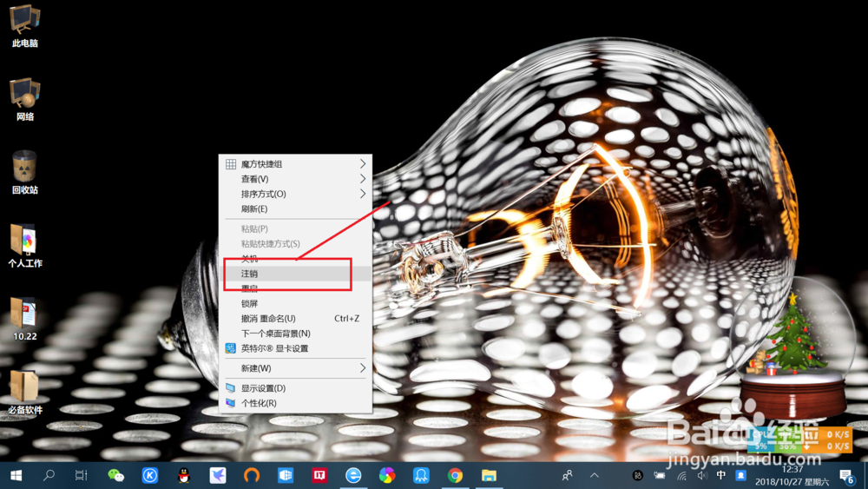The height and width of the screenshot is (489, 868).
Task: Click the network speed monitor widget
Action: tap(800, 439)
